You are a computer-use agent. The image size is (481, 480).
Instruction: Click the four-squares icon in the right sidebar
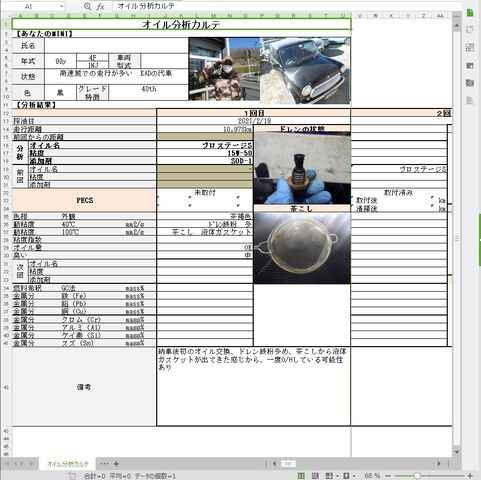470,47
